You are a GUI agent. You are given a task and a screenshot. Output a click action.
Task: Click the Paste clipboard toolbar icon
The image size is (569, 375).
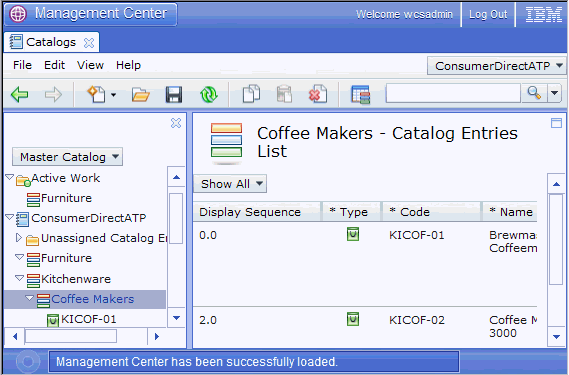284,94
